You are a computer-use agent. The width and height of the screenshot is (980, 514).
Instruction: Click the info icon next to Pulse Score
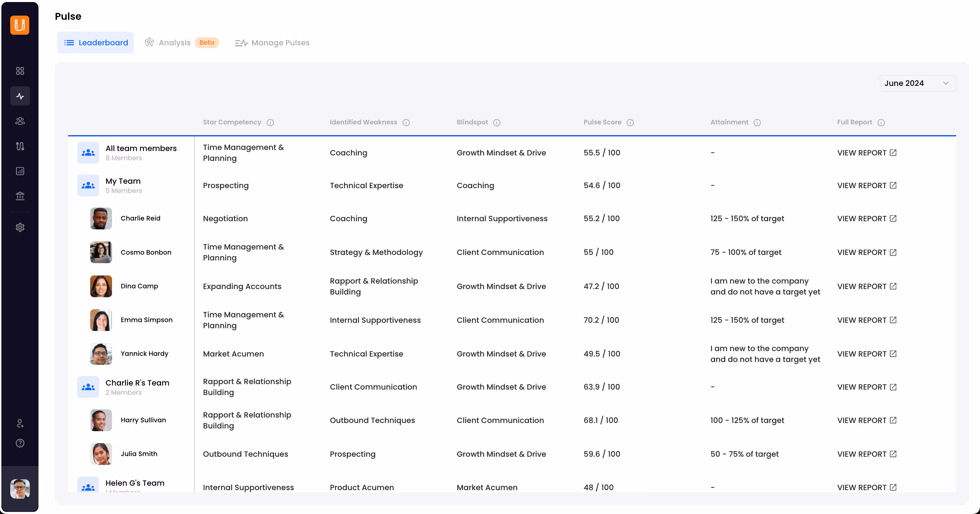[x=630, y=123]
